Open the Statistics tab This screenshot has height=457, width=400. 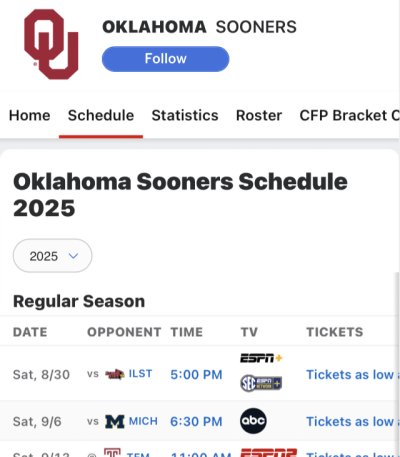[x=185, y=116]
